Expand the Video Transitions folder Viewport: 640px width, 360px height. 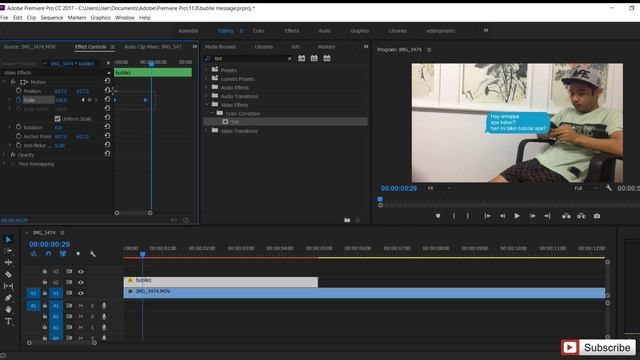pos(206,131)
